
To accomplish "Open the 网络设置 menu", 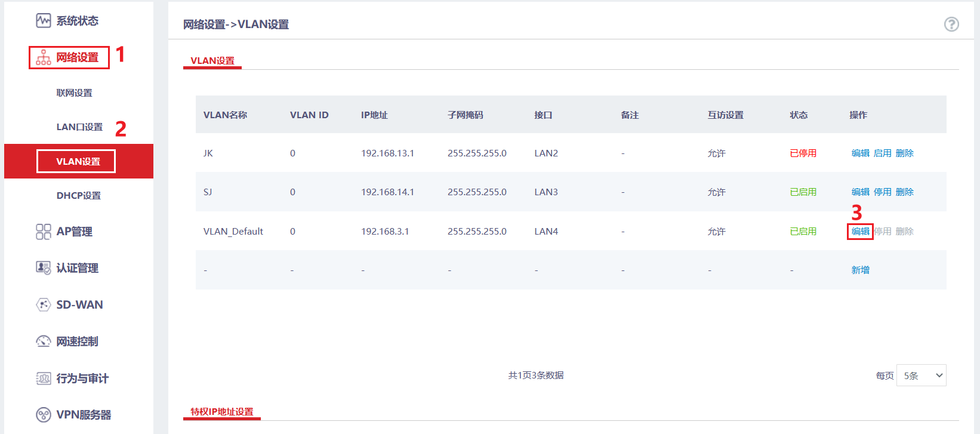I will [78, 57].
